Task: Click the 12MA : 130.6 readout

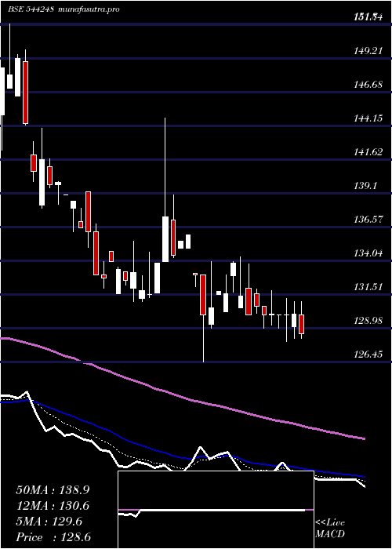Action: [x=53, y=506]
